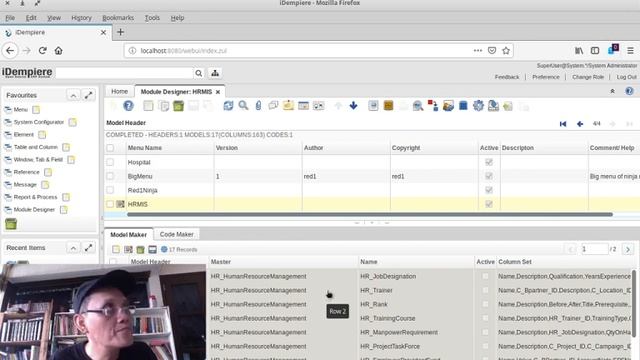The height and width of the screenshot is (360, 640).
Task: Expand Favourites panel to full view
Action: [x=89, y=96]
